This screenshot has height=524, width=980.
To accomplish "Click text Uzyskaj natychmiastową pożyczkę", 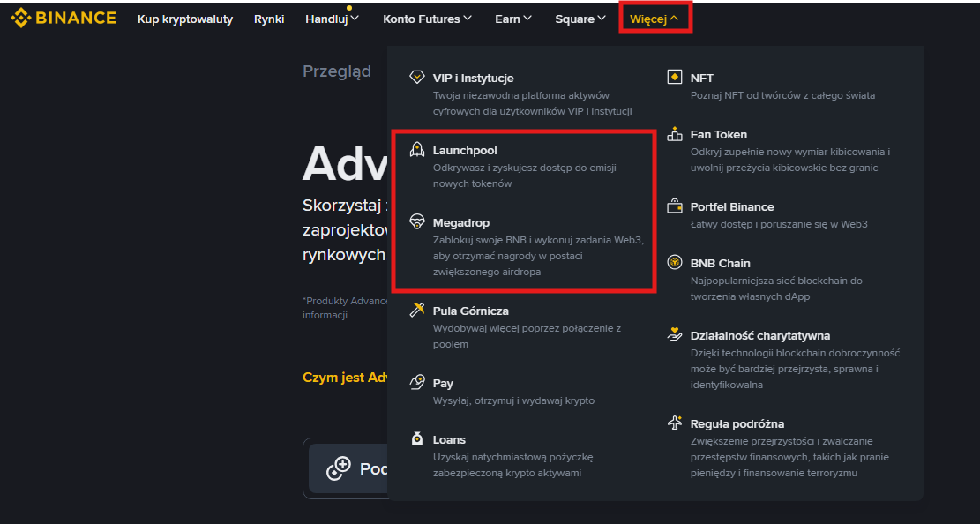I will [512, 465].
